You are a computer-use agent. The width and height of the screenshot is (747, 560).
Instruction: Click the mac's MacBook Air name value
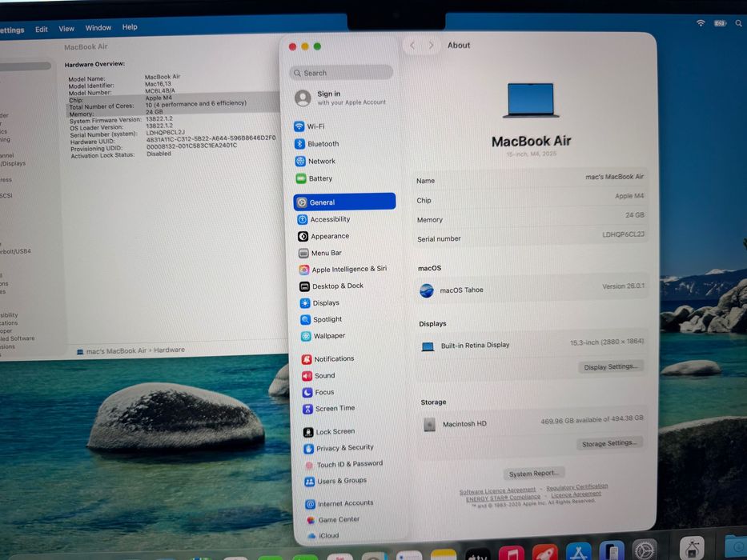(614, 177)
